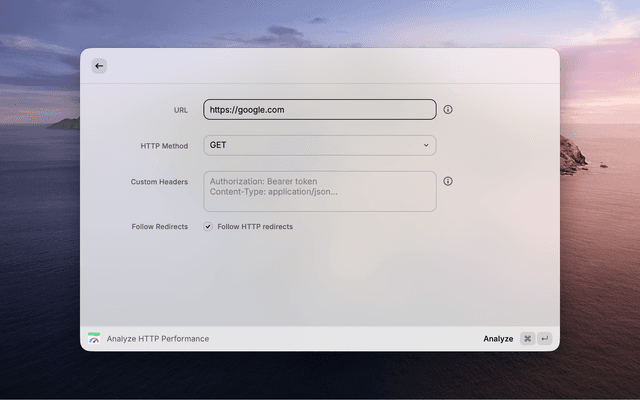Click the speedometer icon in the footer
Screen dimensions: 640x400
pos(94,339)
